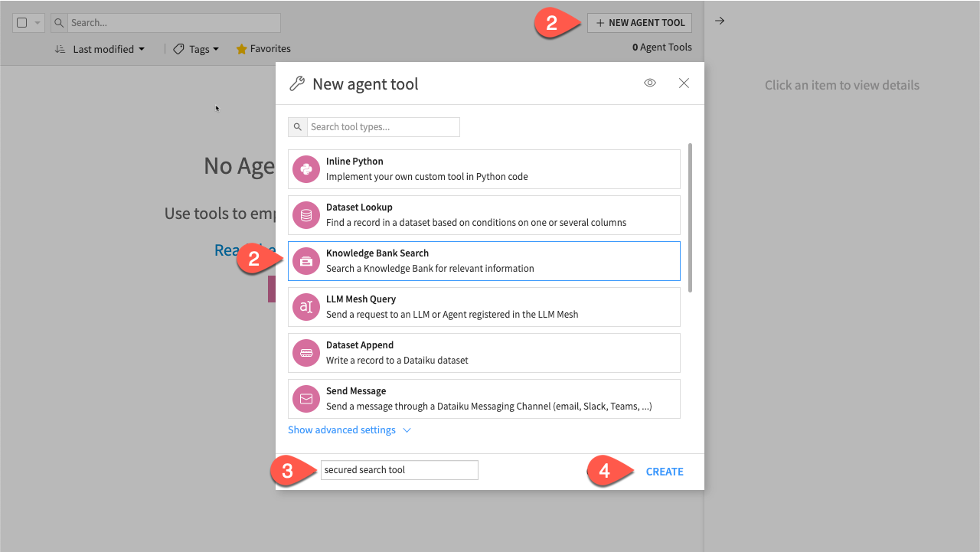This screenshot has height=552, width=980.
Task: Click the magnifier in the tool types search
Action: coord(298,126)
